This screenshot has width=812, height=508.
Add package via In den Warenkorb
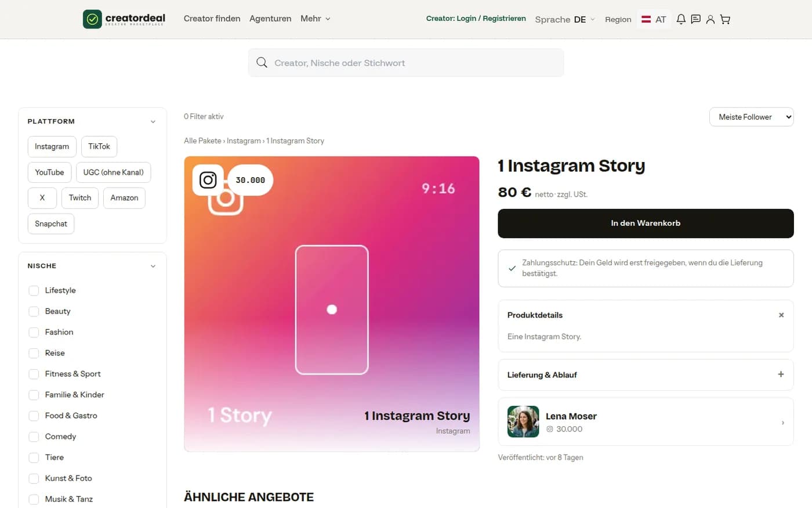(x=646, y=224)
